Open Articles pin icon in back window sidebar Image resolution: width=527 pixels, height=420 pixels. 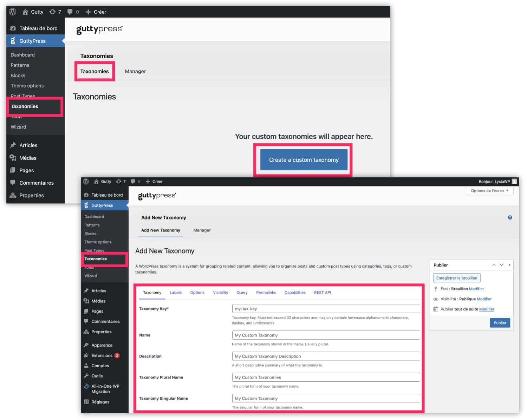point(13,145)
